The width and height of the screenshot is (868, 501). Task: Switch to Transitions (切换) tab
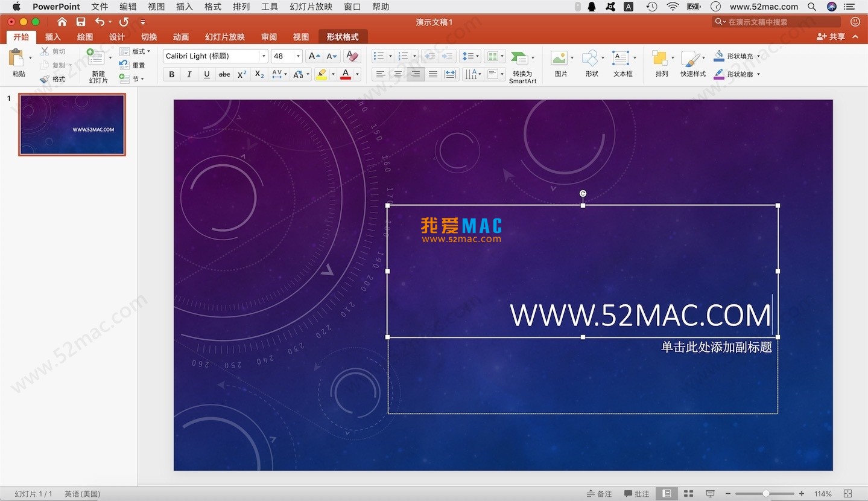tap(149, 37)
